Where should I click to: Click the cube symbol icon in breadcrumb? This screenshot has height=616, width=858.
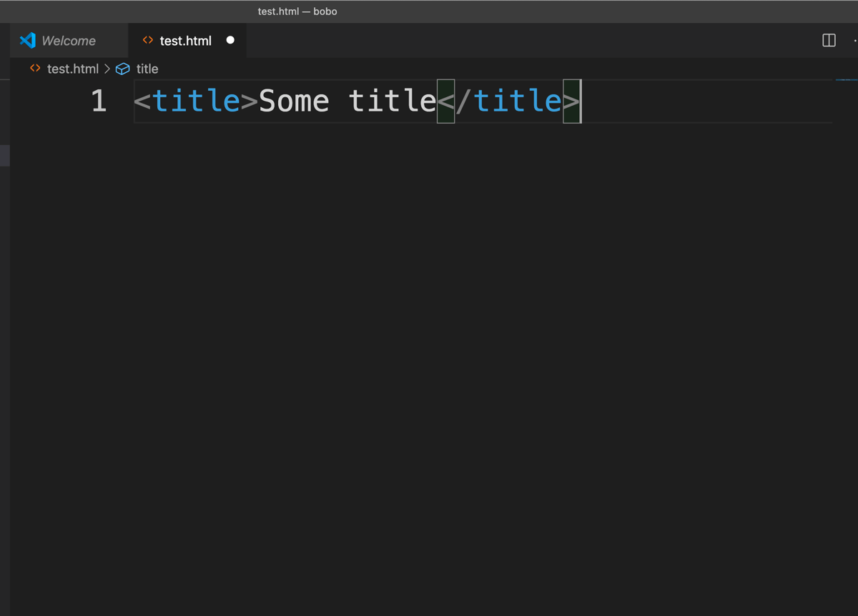click(123, 69)
